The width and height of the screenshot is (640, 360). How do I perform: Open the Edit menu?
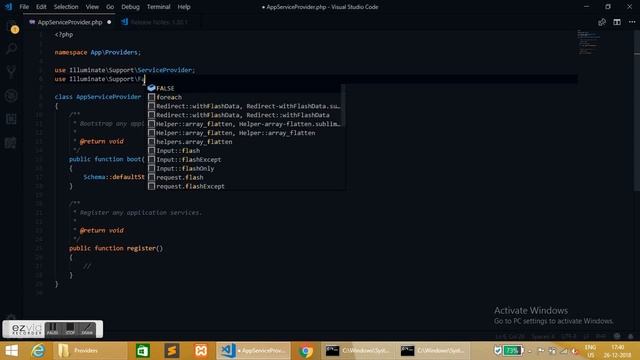click(x=41, y=7)
